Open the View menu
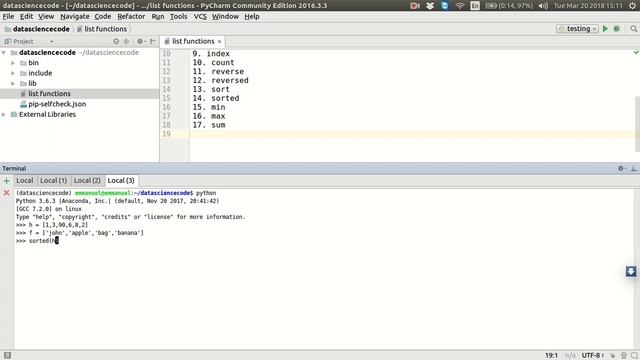 click(x=46, y=16)
